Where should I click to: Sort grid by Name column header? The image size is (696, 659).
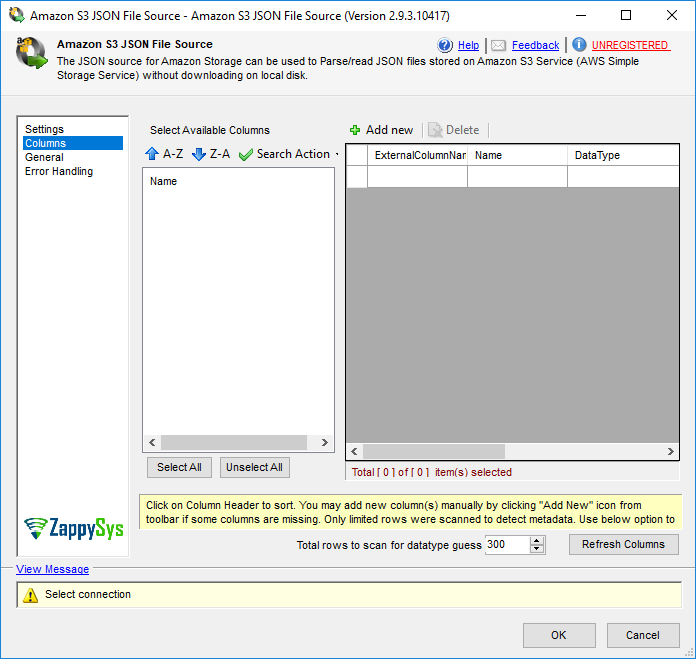coord(517,155)
